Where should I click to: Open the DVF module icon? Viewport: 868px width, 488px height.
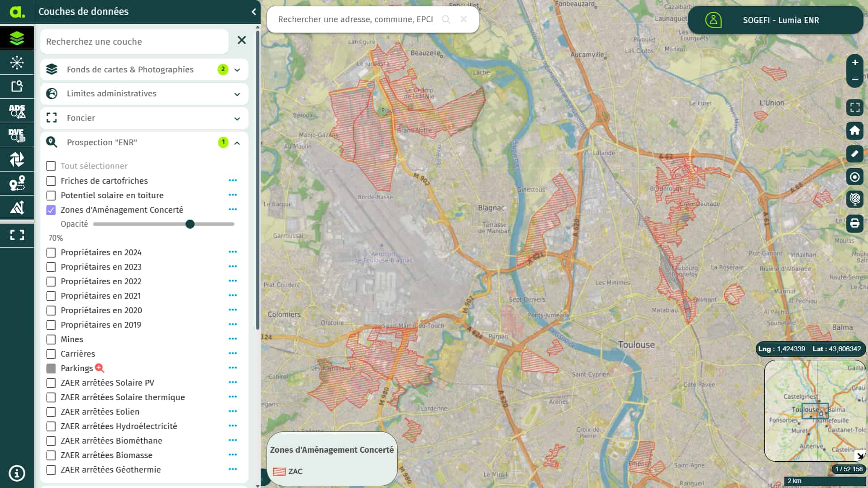point(17,135)
